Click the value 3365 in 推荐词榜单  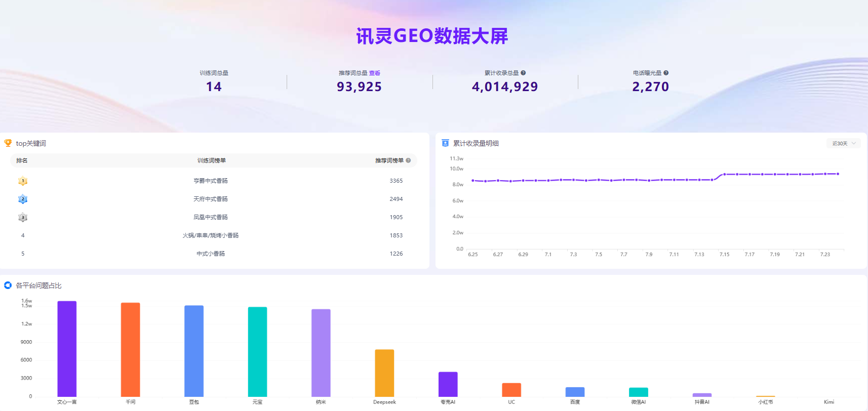point(396,181)
